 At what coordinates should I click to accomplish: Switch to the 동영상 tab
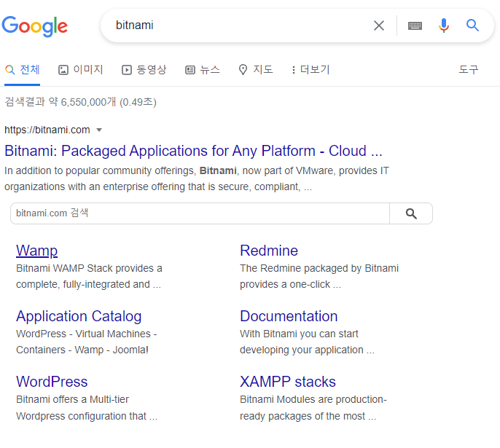(x=144, y=69)
